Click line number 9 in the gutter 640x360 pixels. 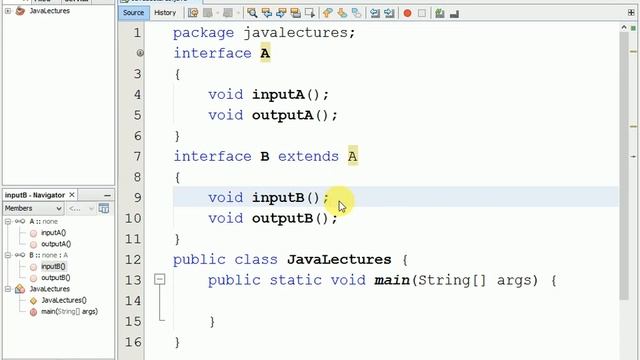[x=138, y=198]
